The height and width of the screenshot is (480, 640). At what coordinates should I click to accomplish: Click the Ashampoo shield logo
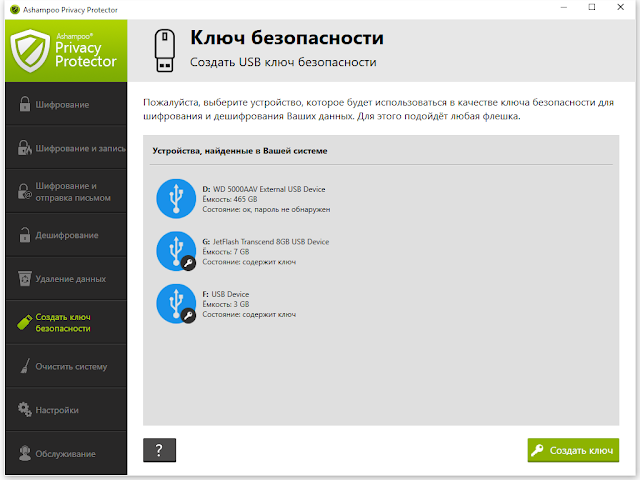pos(30,51)
